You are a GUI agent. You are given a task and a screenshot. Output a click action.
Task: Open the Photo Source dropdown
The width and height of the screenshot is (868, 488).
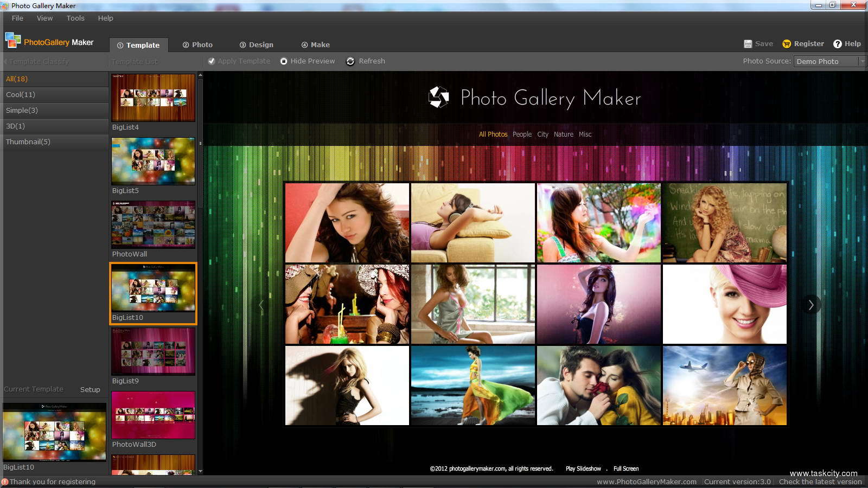pyautogui.click(x=861, y=61)
